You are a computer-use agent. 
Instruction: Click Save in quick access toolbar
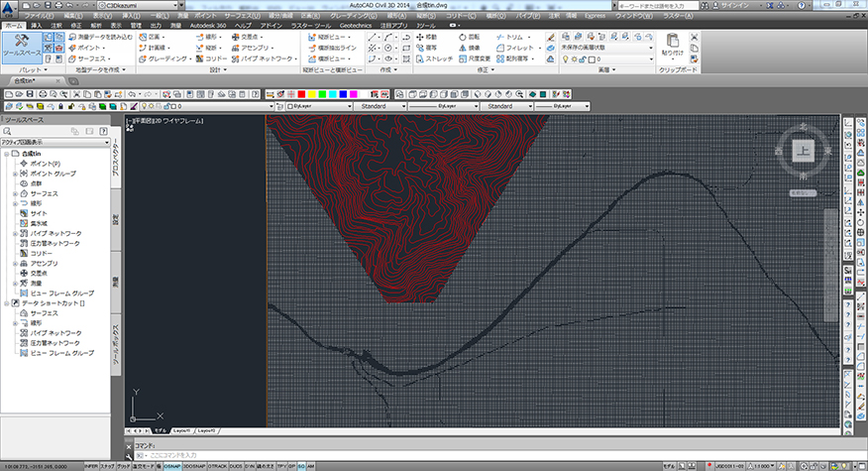tap(48, 6)
